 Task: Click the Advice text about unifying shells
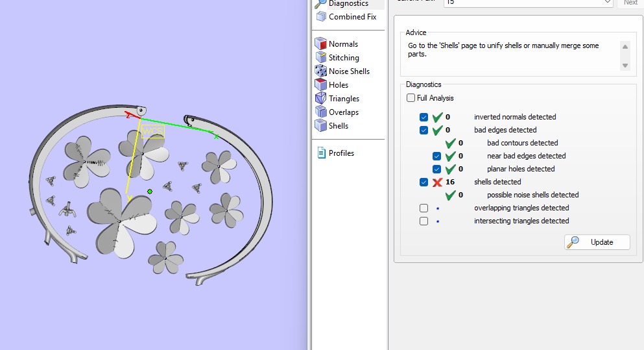[503, 50]
